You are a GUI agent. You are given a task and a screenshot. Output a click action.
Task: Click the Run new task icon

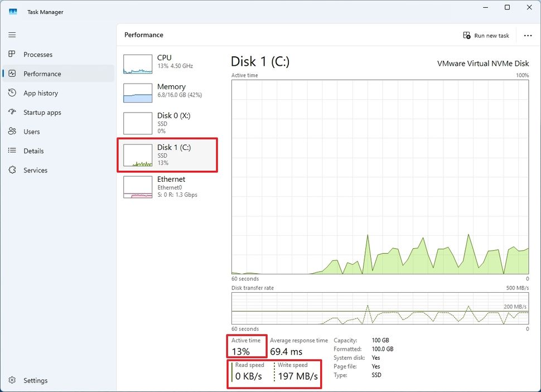466,35
